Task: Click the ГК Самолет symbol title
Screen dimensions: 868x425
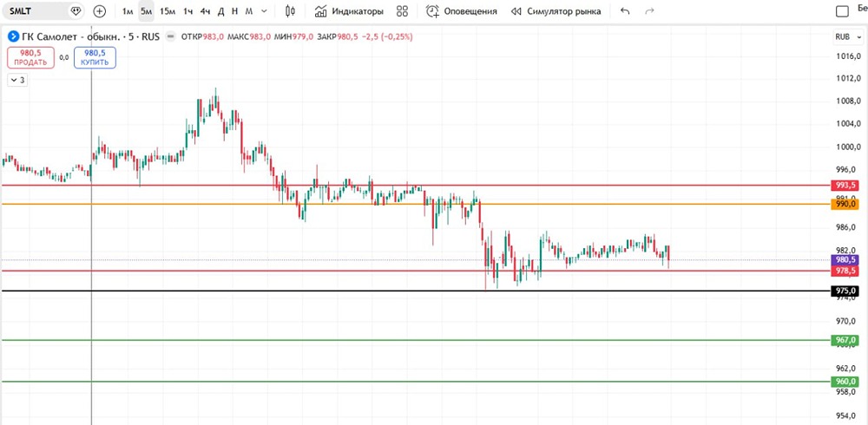Action: [x=91, y=37]
